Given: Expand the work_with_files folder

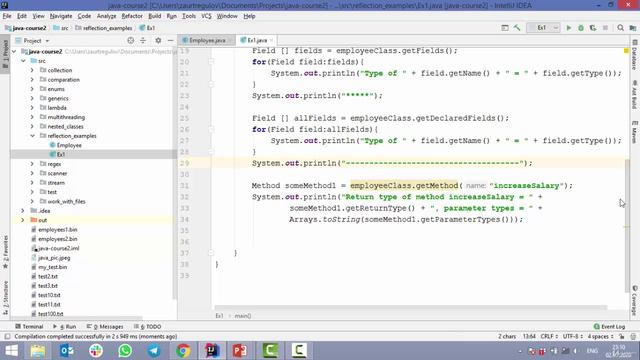Looking at the screenshot, I should click(32, 201).
